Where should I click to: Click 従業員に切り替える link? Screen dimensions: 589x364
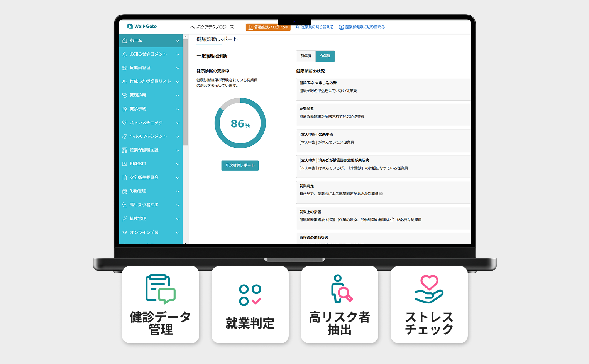pyautogui.click(x=317, y=27)
